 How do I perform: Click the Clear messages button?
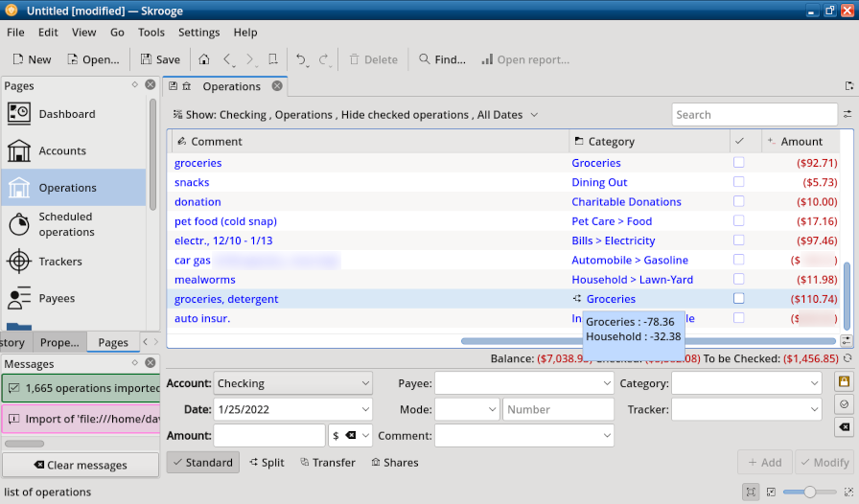80,465
